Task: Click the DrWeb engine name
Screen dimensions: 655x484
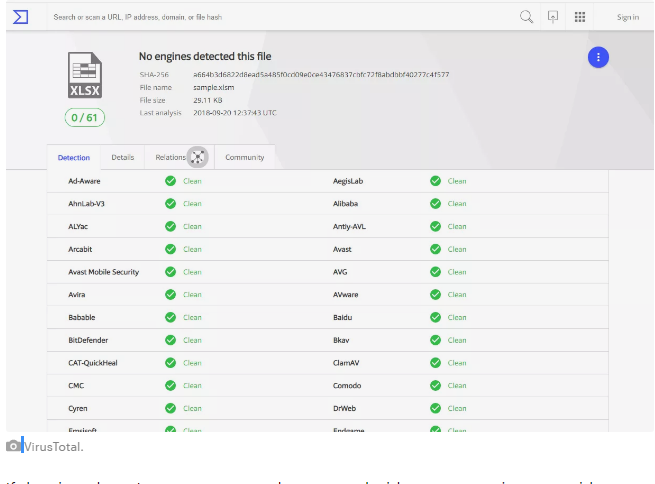Action: (345, 408)
